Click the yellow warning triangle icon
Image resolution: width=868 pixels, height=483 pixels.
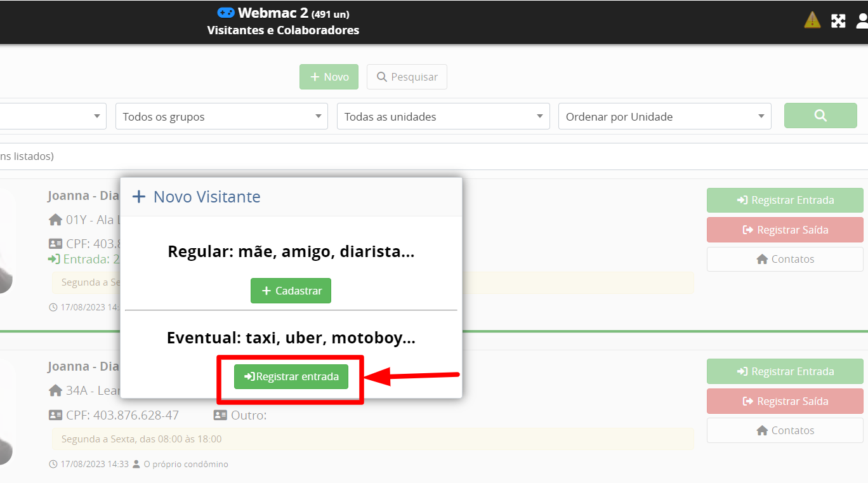(x=812, y=20)
